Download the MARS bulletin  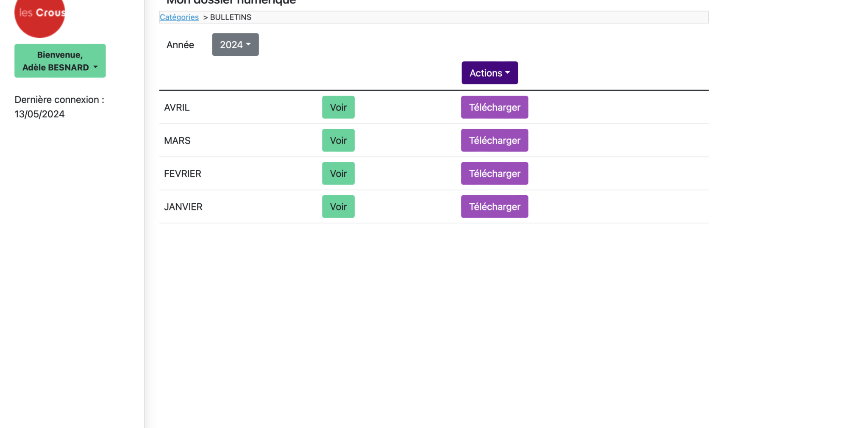(x=494, y=141)
